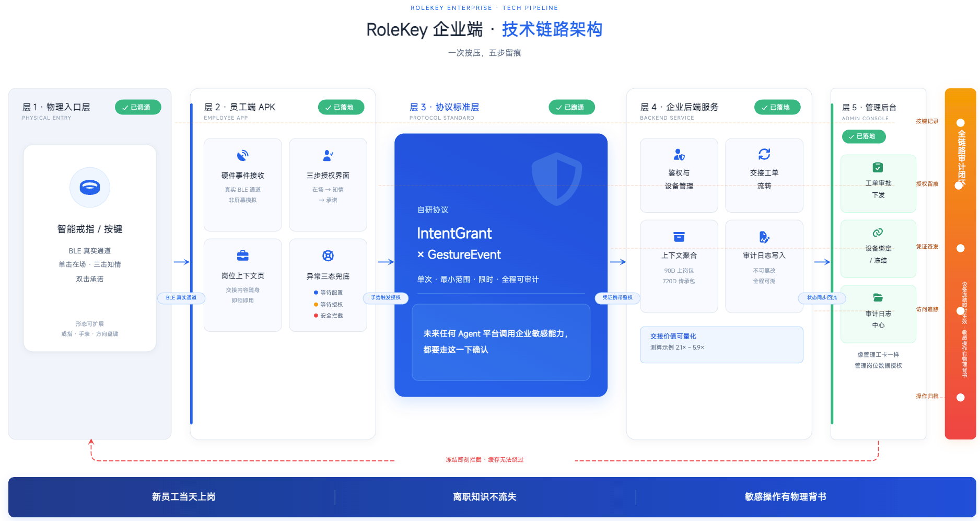Click the 已跑通 badge in the protocol layer
The width and height of the screenshot is (980, 521).
[x=571, y=107]
